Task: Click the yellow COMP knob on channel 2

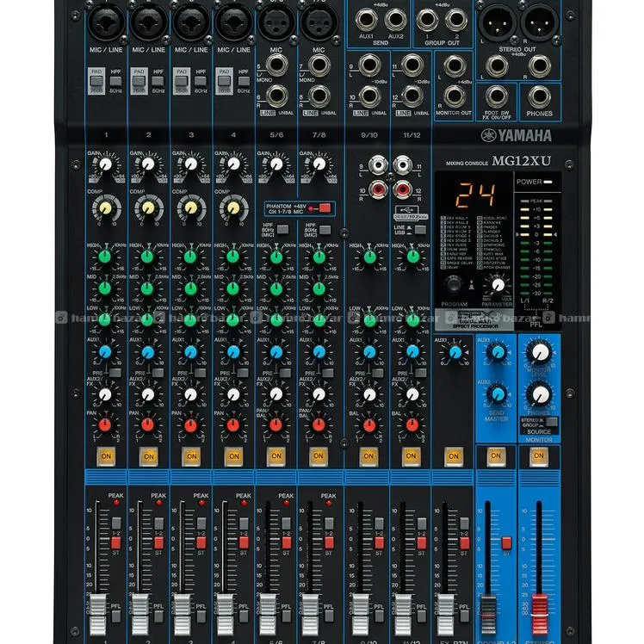Action: pos(148,207)
